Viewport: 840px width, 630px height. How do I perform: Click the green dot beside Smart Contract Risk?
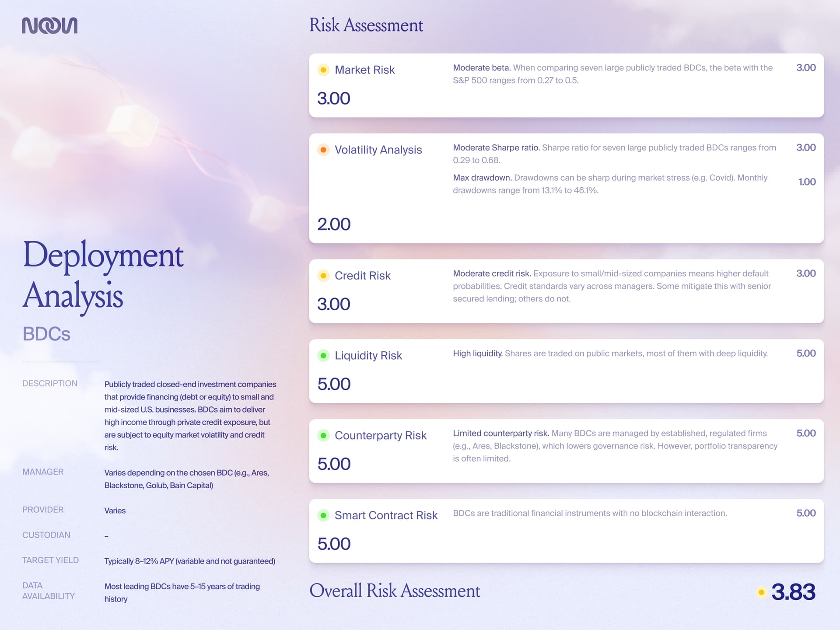[x=323, y=515]
